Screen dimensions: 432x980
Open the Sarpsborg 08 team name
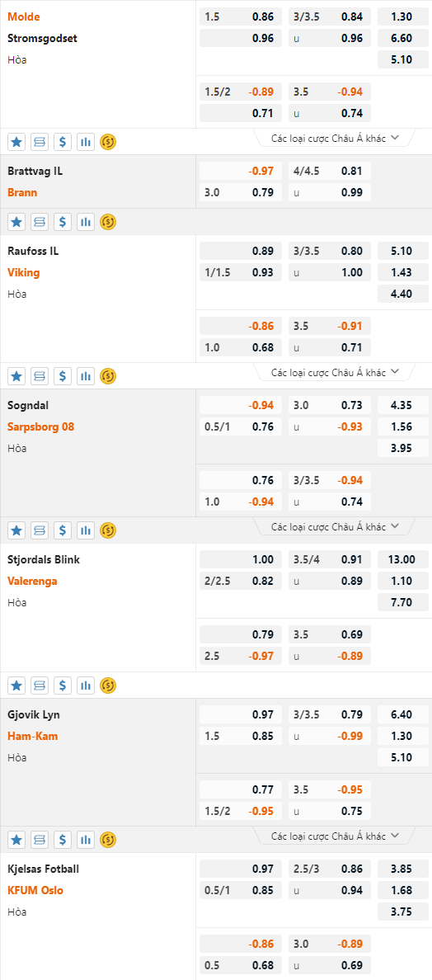[x=41, y=426]
